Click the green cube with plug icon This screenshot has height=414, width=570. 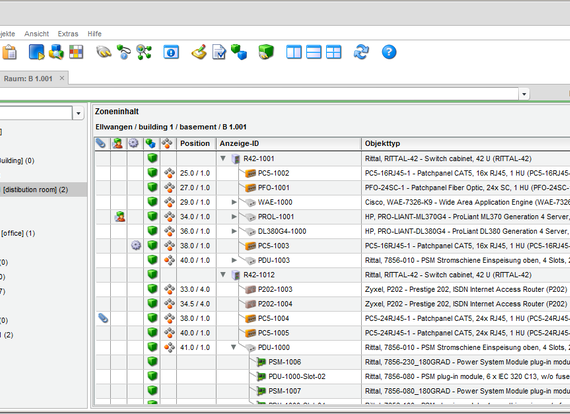266,52
